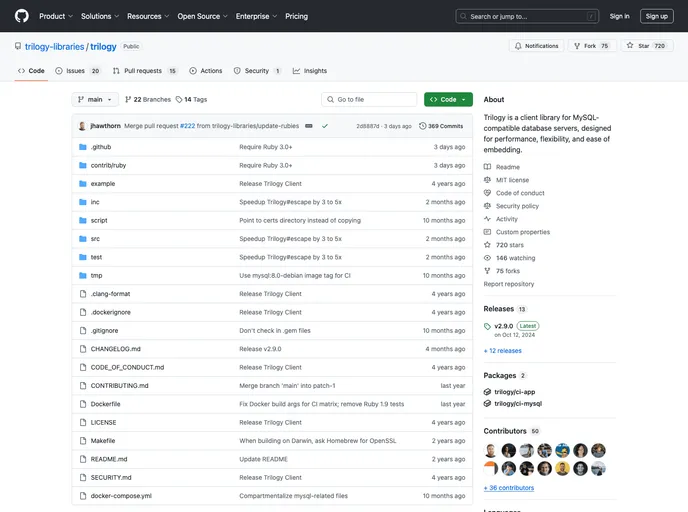
Task: Click the Go to file search field
Action: point(369,100)
